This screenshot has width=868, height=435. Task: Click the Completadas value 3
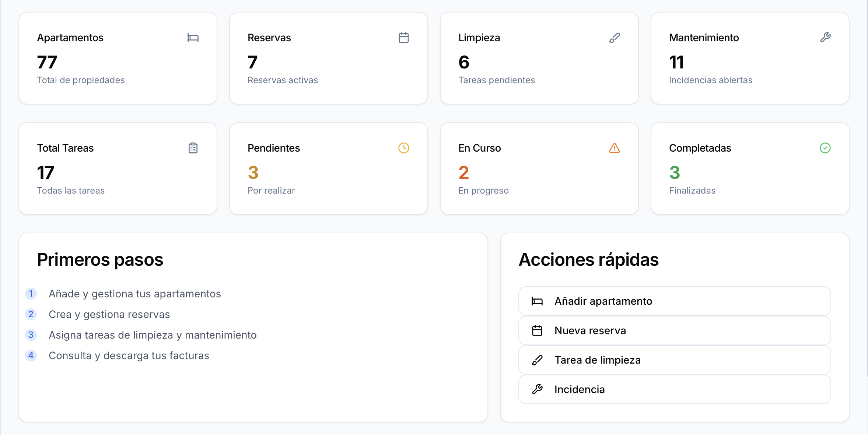(675, 172)
